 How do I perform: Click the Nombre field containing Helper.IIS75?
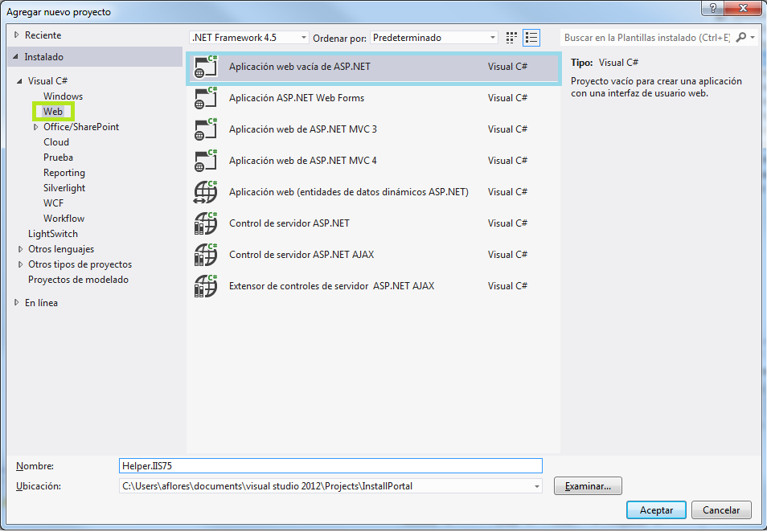pyautogui.click(x=330, y=465)
